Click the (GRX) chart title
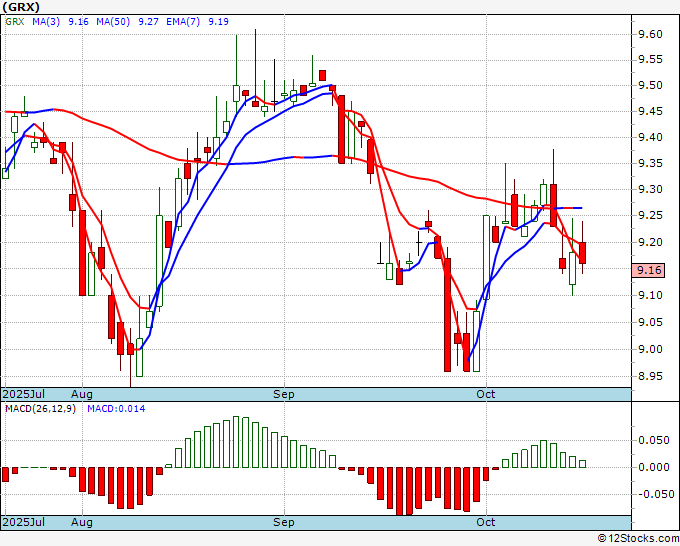The width and height of the screenshot is (680, 546). [x=21, y=7]
